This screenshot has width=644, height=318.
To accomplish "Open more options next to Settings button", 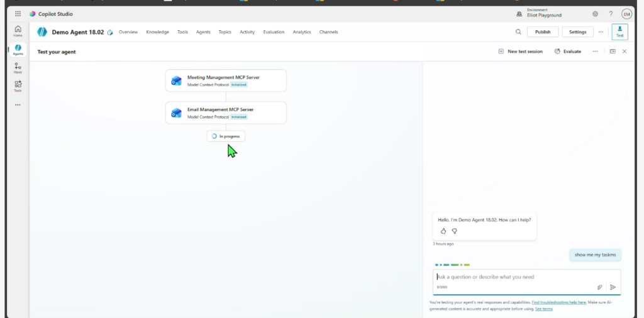I will coord(601,32).
